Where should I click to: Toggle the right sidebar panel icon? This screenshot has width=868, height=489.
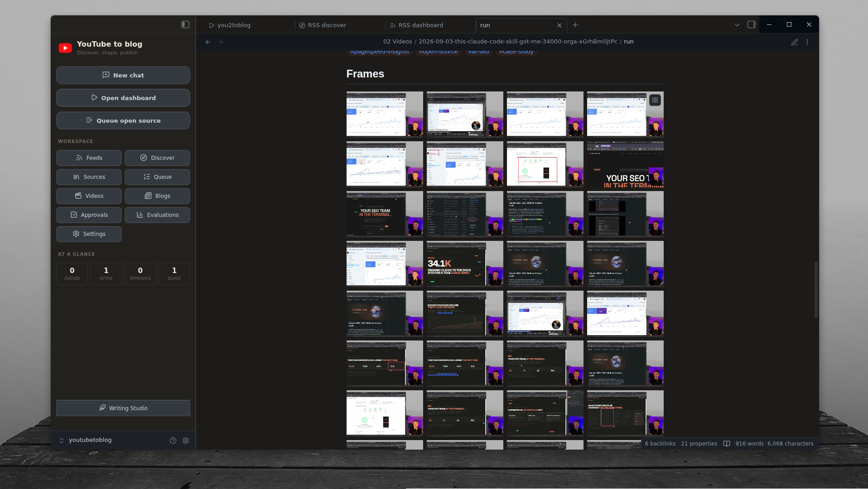[x=752, y=24]
